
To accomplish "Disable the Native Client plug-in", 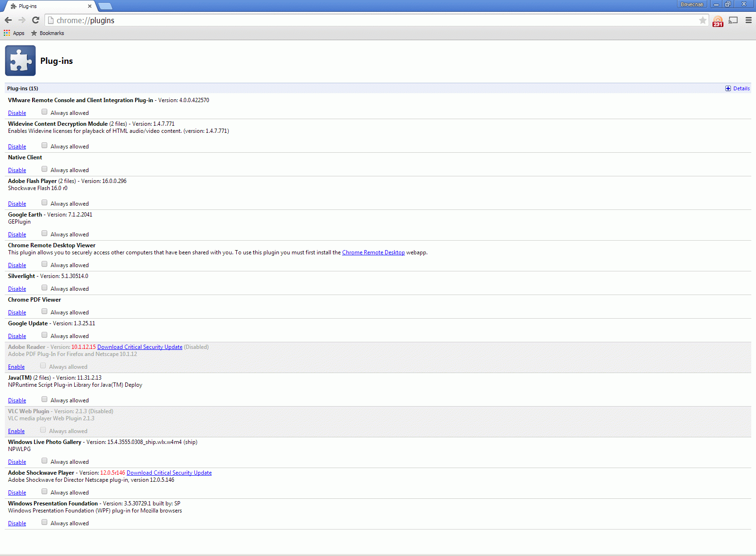I will click(17, 170).
